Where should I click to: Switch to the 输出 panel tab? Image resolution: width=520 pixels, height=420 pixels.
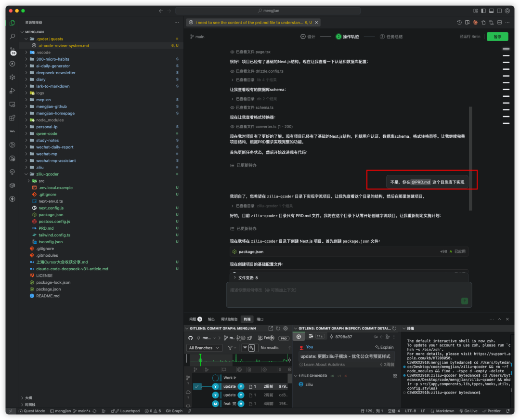[211, 319]
